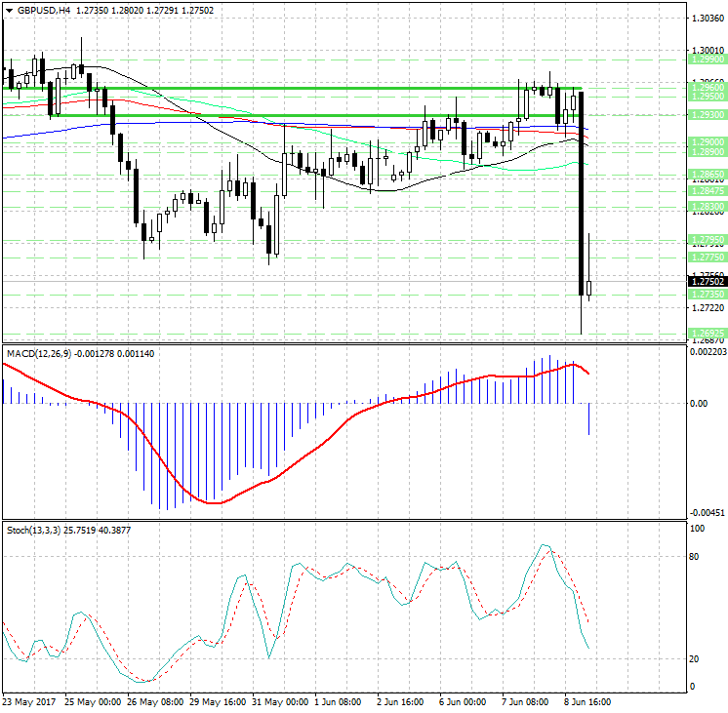Click the 1.29500 level price label
The image size is (728, 713).
coord(708,97)
